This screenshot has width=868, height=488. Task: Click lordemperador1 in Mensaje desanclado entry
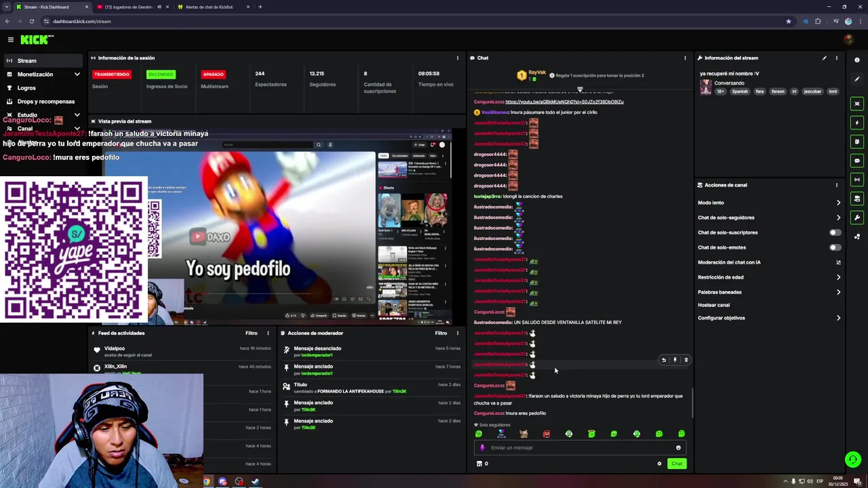[x=317, y=355]
